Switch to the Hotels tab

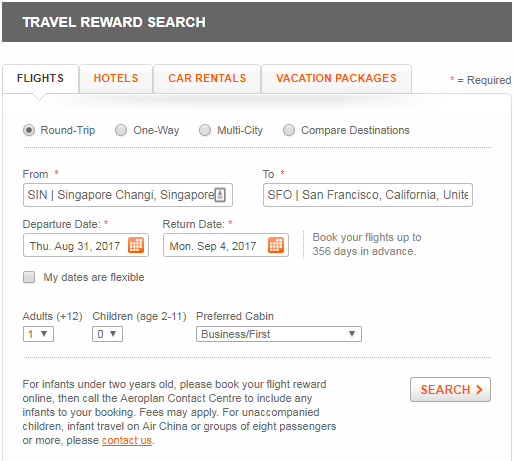(116, 78)
